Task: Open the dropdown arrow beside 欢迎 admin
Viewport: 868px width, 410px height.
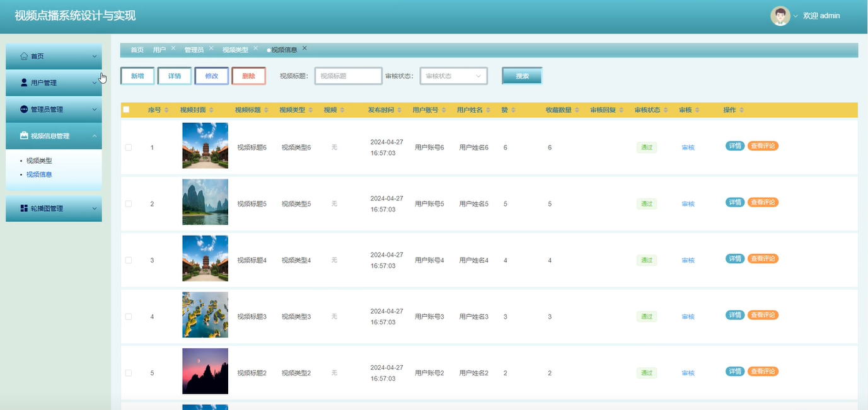Action: [x=796, y=16]
